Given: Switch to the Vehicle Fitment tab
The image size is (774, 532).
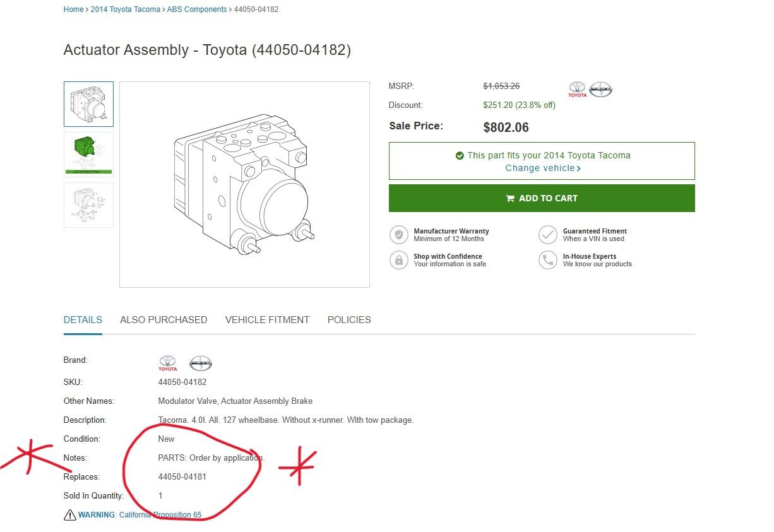Looking at the screenshot, I should point(267,320).
